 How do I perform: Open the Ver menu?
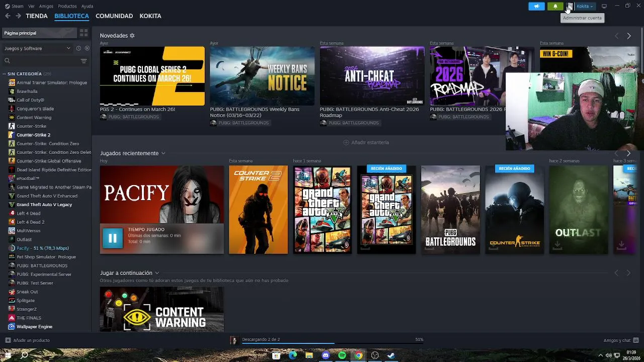32,6
